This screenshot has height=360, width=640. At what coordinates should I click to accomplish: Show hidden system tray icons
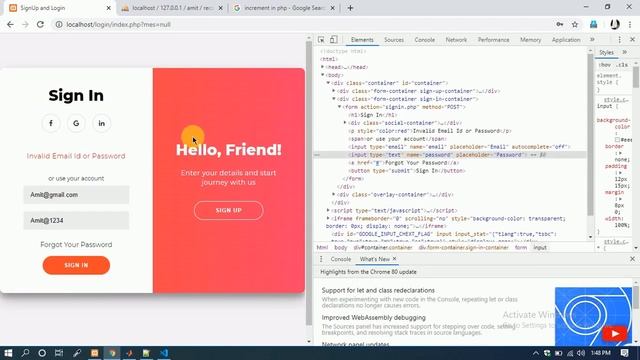536,353
